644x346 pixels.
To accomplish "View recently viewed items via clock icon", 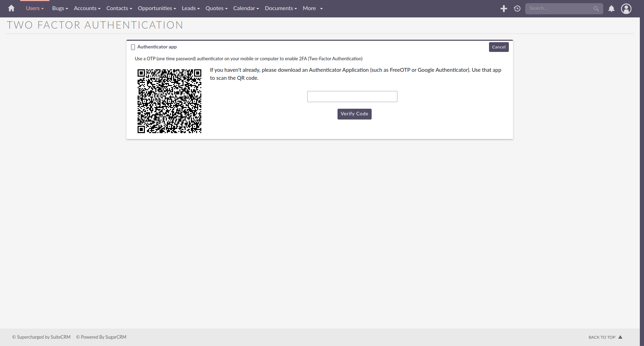I will (x=517, y=8).
